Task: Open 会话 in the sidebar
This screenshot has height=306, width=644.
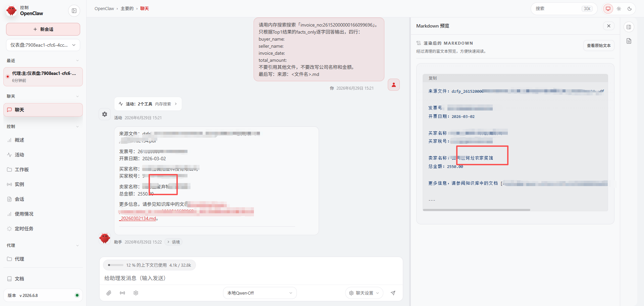Action: [x=43, y=199]
